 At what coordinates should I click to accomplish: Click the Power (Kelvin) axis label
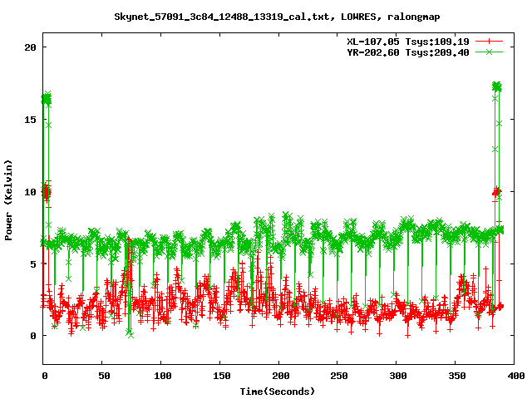pos(8,199)
